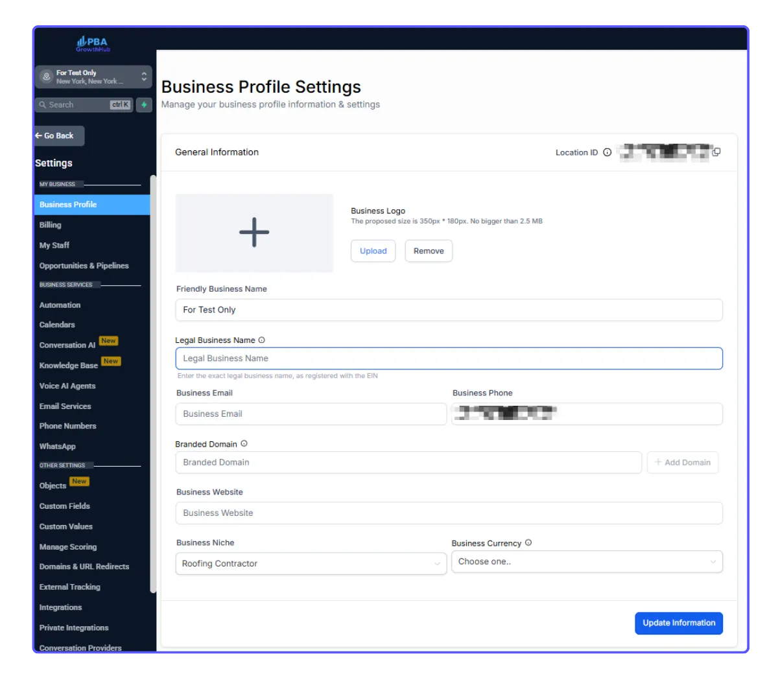This screenshot has height=700, width=778.
Task: Click the sidebar Search field
Action: coord(84,104)
